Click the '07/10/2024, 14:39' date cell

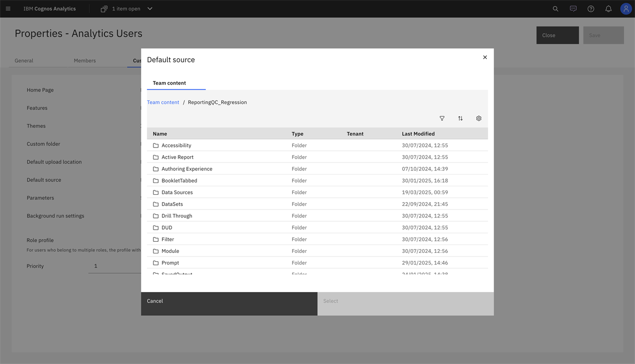[x=425, y=169]
